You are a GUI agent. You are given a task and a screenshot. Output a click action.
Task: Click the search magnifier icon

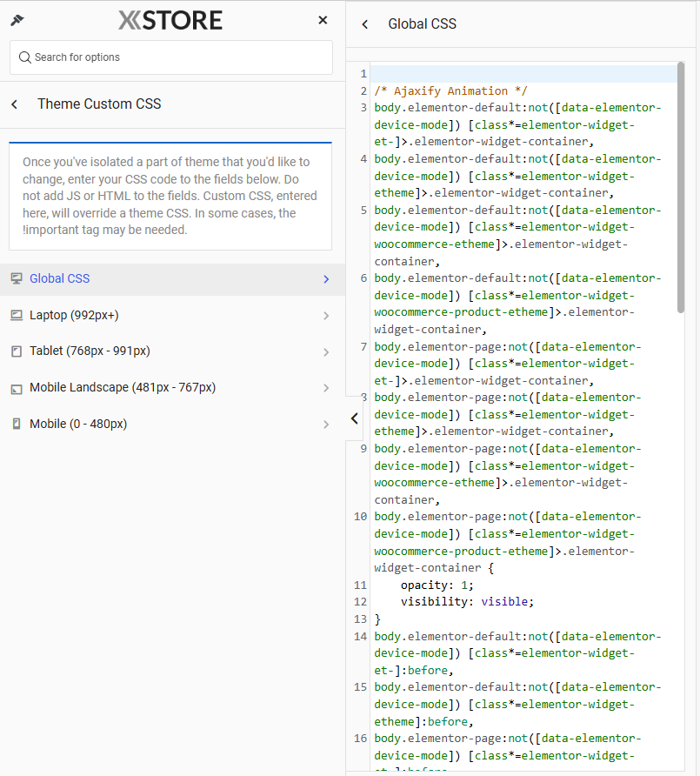click(x=24, y=57)
